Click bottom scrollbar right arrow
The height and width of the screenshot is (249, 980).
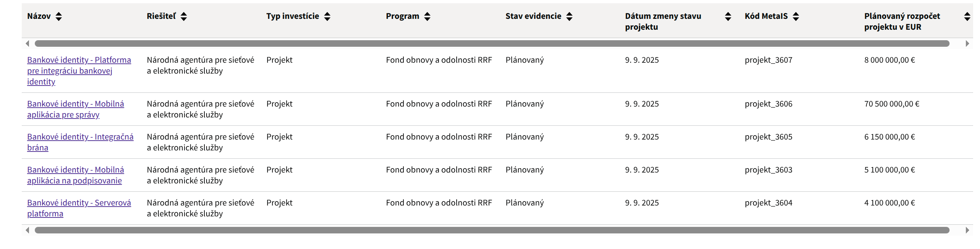coord(967,231)
